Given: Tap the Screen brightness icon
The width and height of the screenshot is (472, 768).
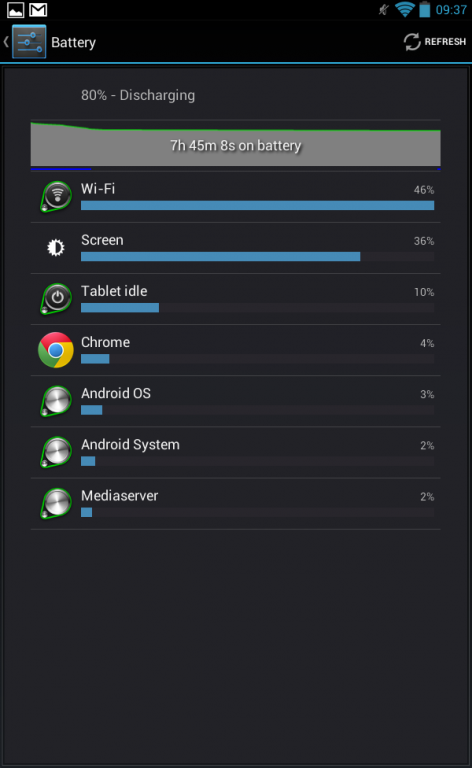Looking at the screenshot, I should click(56, 248).
